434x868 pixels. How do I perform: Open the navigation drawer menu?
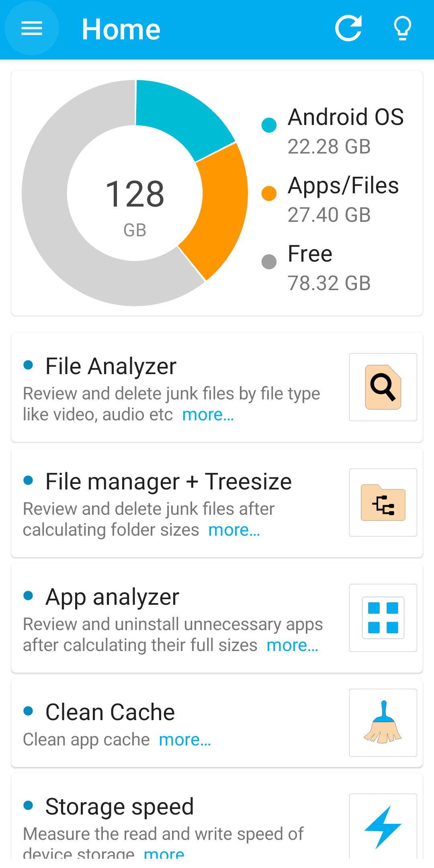coord(31,28)
